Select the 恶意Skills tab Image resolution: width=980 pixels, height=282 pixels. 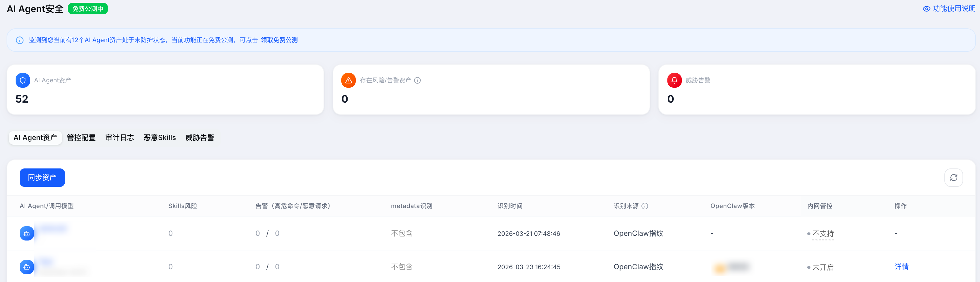tap(159, 138)
